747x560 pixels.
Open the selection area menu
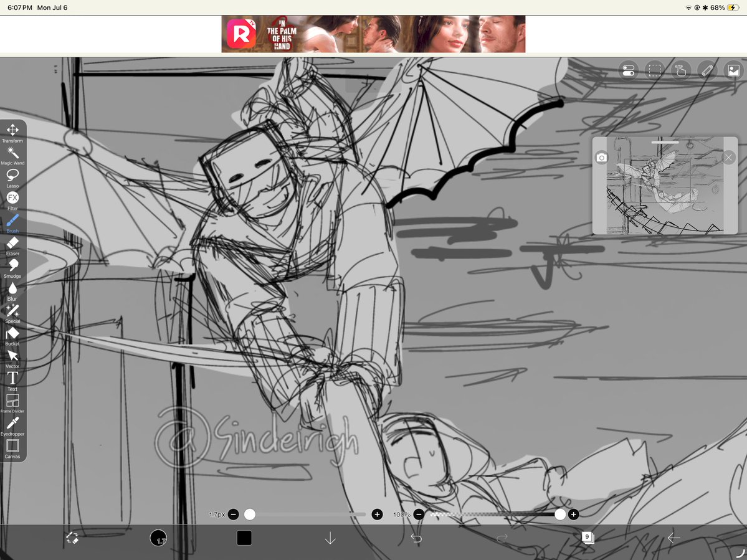click(x=655, y=70)
